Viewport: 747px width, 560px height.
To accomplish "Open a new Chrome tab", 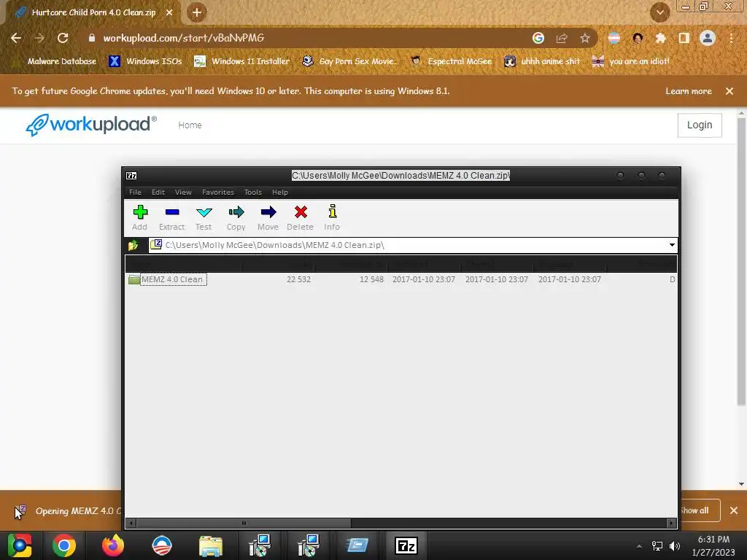I will click(197, 12).
